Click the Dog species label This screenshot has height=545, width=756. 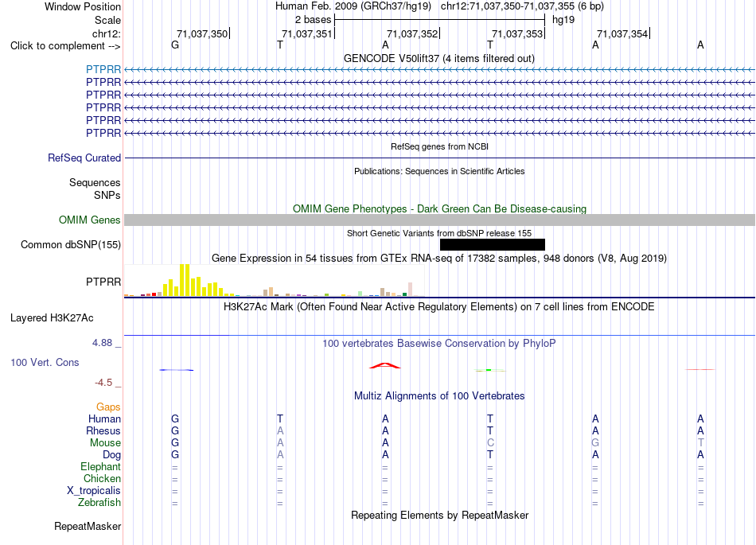(x=111, y=455)
